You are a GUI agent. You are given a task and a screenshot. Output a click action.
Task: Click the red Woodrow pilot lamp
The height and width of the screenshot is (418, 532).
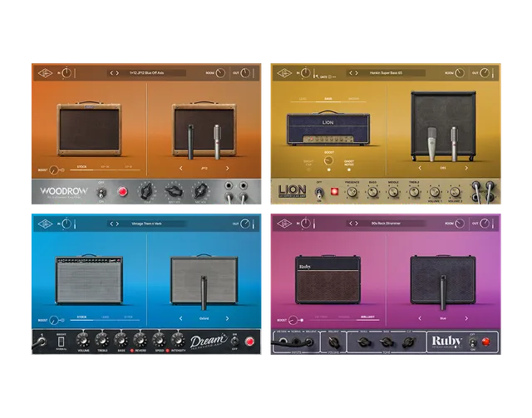[x=122, y=192]
